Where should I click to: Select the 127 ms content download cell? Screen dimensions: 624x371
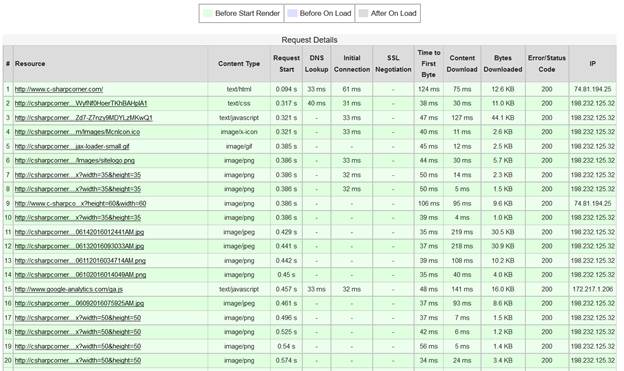[x=462, y=118]
